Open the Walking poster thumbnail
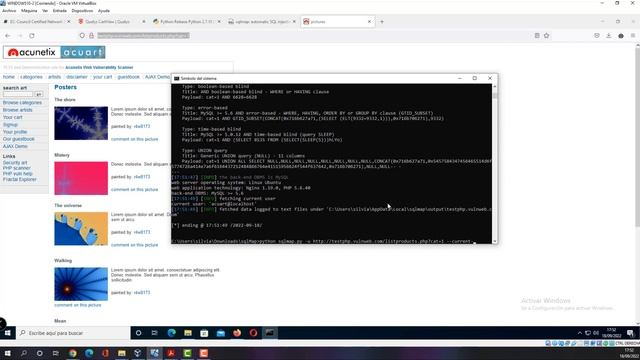640x360 pixels. pos(81,284)
